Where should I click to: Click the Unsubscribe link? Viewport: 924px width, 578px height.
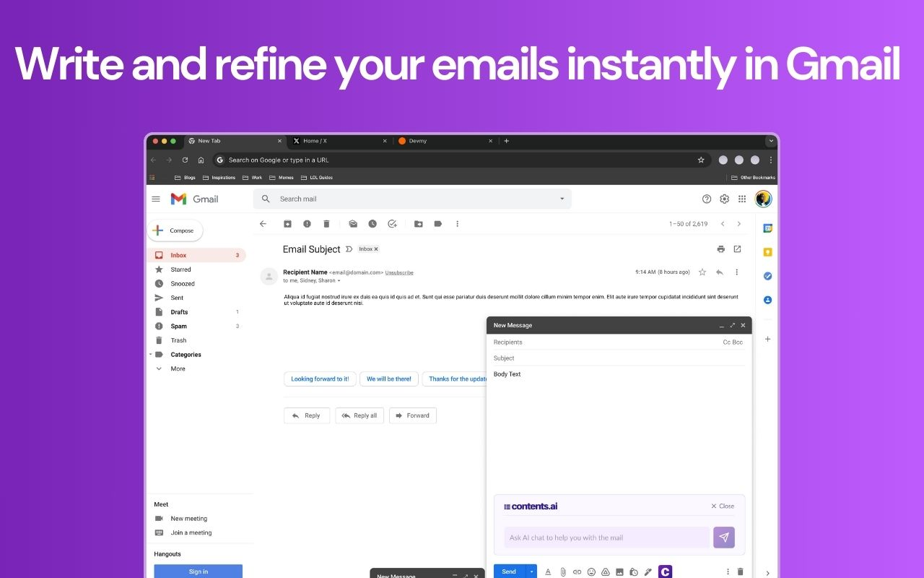399,272
